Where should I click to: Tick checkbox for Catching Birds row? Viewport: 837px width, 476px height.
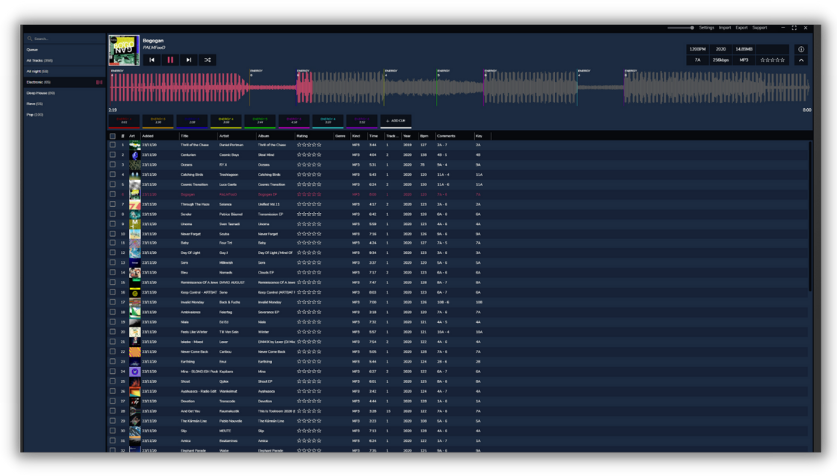[113, 174]
